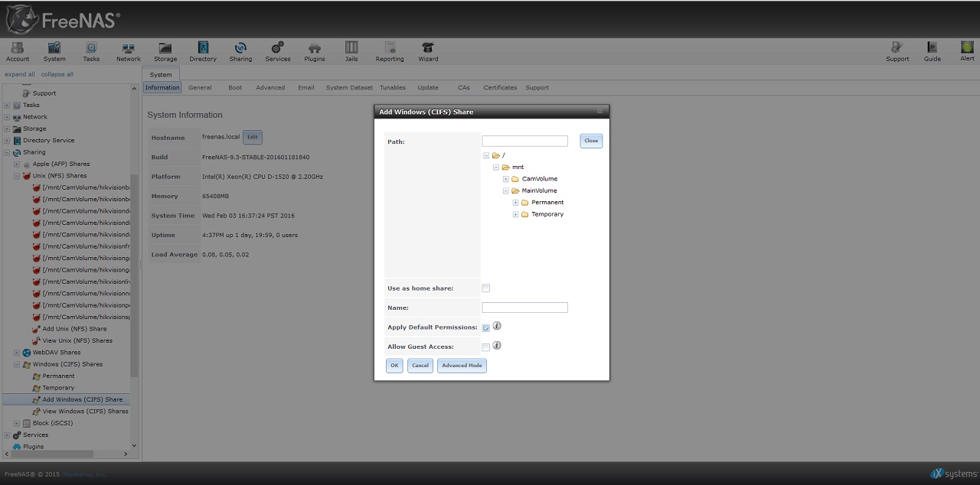This screenshot has width=980, height=485.
Task: Switch to the System Dataset tab
Action: point(349,87)
